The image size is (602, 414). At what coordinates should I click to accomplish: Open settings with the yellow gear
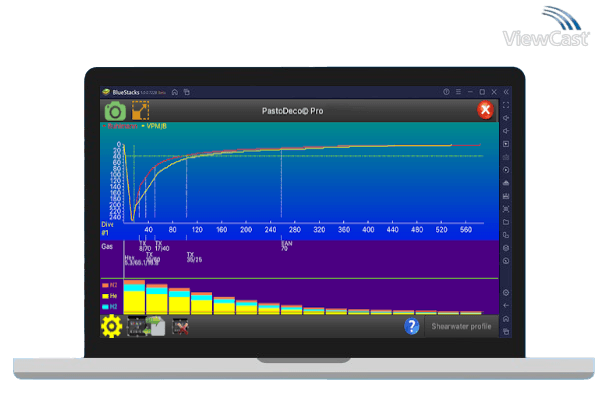111,326
